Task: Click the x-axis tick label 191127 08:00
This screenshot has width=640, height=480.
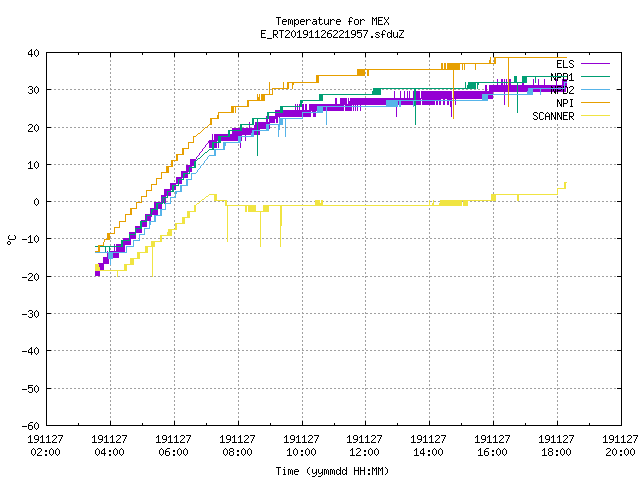Action: (x=238, y=445)
